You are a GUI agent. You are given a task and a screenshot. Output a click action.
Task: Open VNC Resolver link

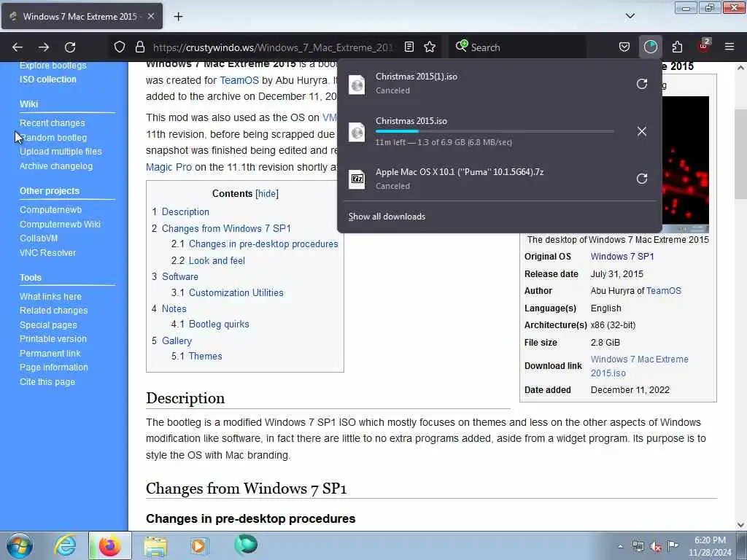pyautogui.click(x=47, y=253)
